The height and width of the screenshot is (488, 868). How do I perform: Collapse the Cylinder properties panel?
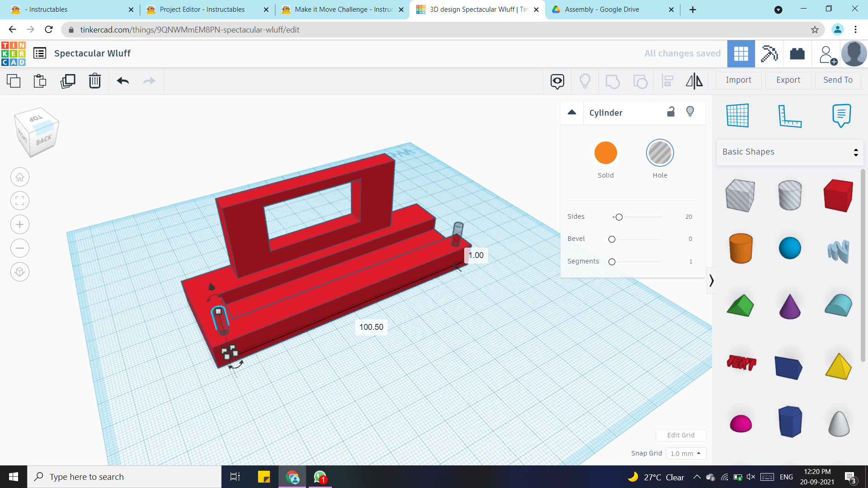572,113
